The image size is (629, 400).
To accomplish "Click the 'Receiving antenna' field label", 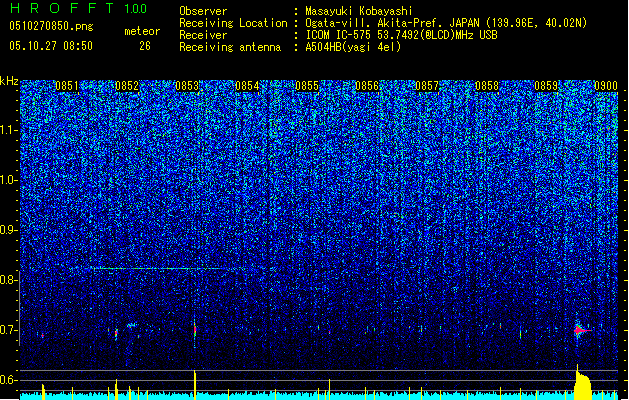I will coord(230,47).
